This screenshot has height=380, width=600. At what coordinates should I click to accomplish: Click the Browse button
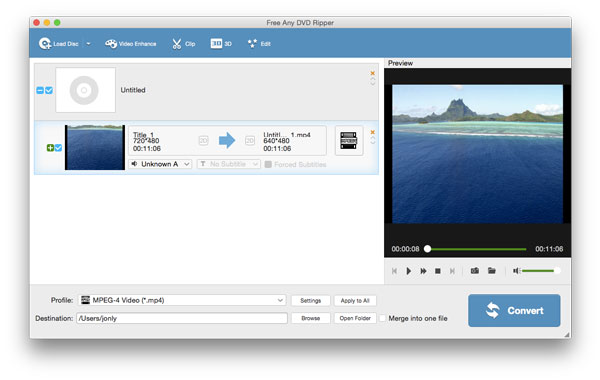[310, 318]
